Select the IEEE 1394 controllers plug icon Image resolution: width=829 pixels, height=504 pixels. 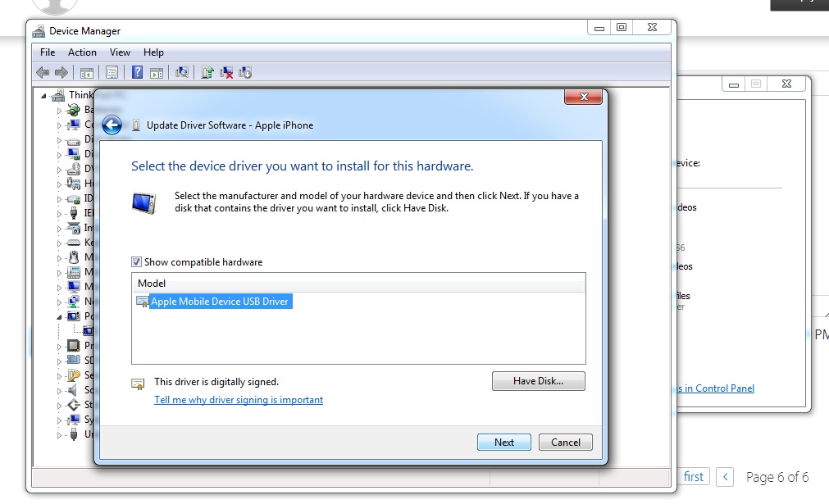74,213
